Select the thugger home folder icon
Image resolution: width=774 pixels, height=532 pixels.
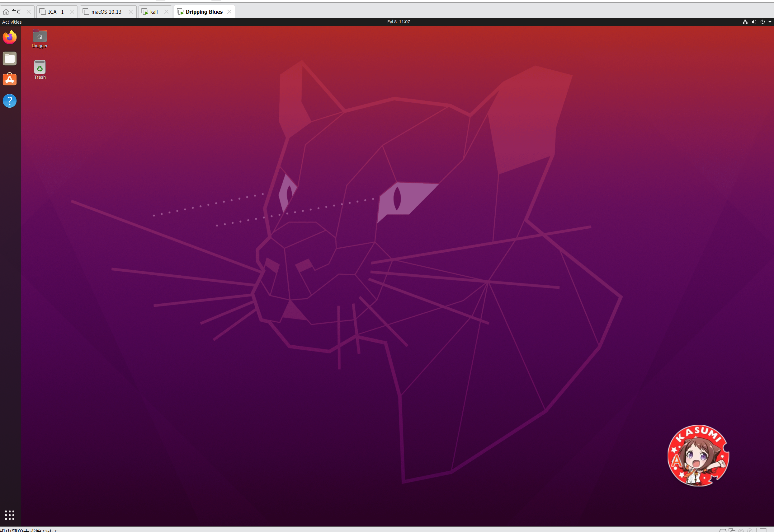(x=40, y=36)
